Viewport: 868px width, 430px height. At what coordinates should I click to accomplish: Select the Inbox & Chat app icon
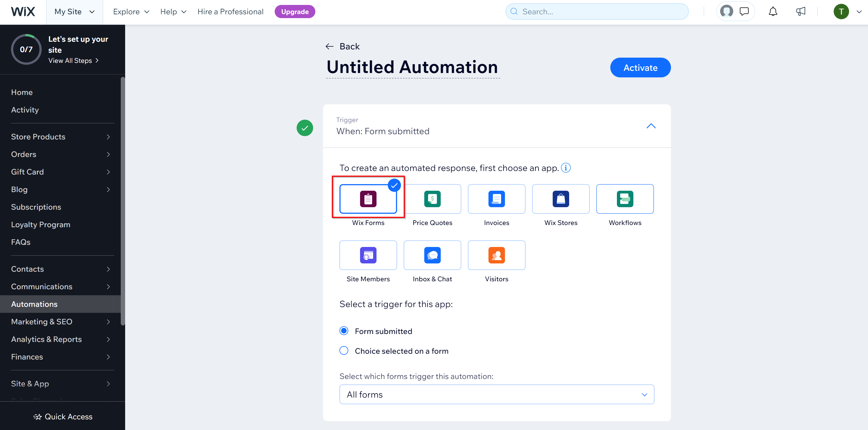coord(432,255)
